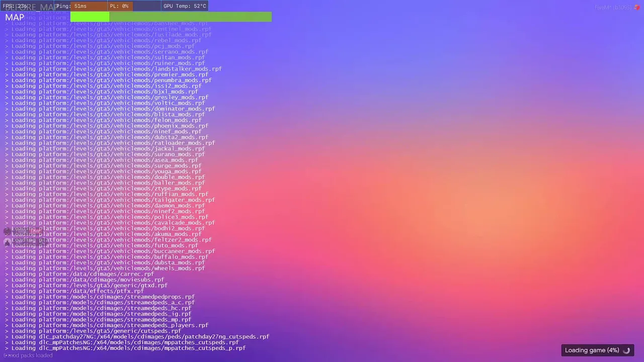
Task: Click the log line for phoenix_mods.rpf
Action: tap(106, 126)
